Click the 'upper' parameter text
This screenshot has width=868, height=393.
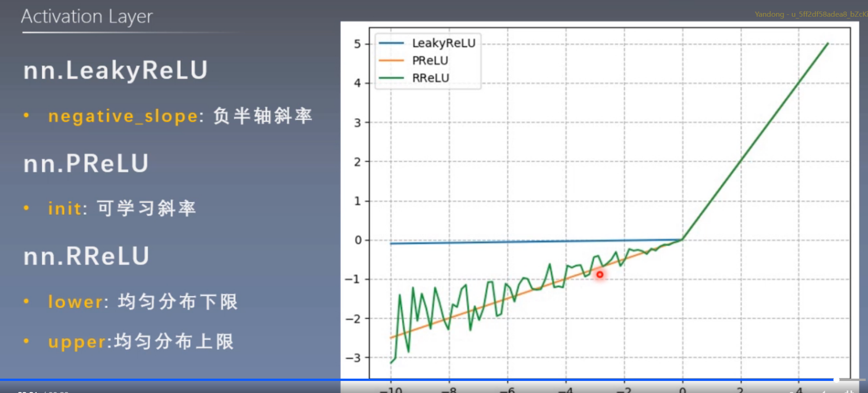tap(77, 342)
